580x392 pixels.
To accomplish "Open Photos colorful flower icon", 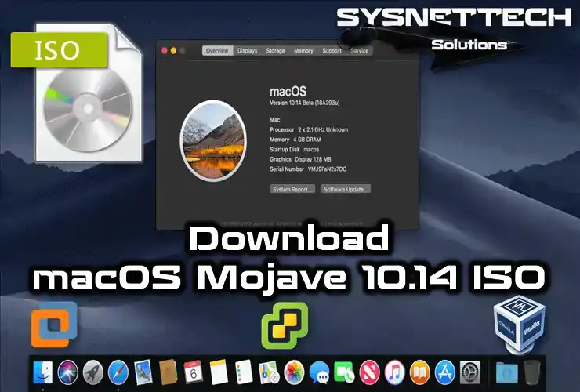I will click(x=294, y=372).
